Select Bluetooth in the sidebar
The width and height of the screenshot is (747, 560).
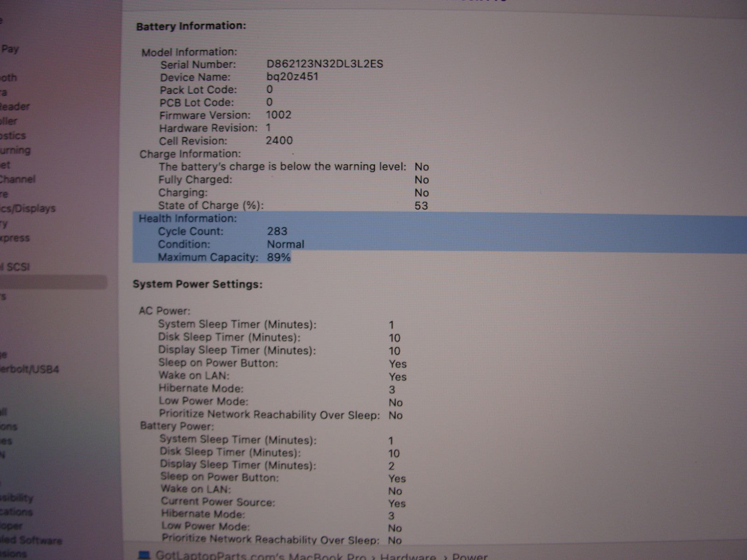tap(8, 77)
